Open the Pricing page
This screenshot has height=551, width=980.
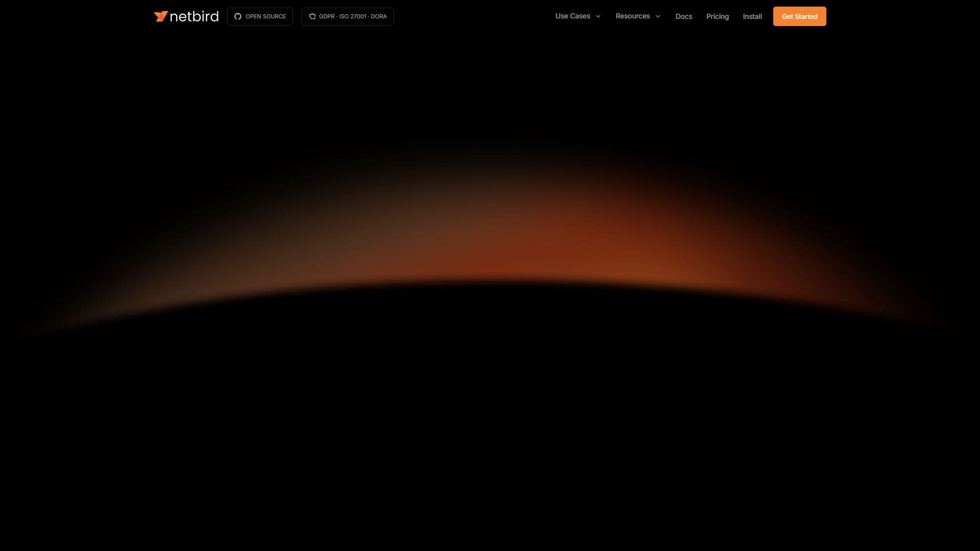717,16
